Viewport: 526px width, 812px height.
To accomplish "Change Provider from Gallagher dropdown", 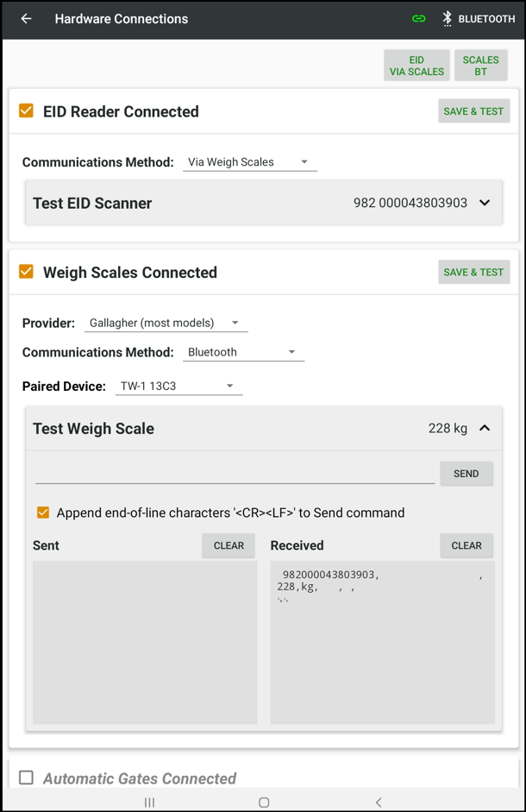I will pyautogui.click(x=166, y=323).
